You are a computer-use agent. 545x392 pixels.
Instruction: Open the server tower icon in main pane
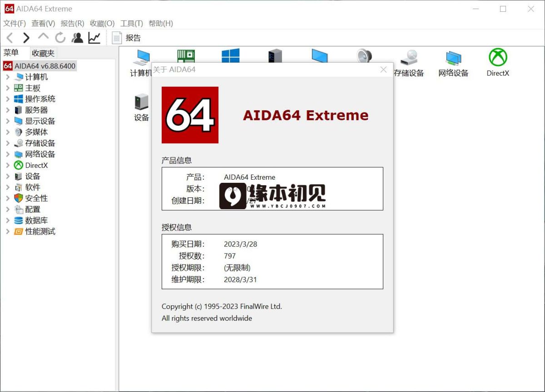[x=275, y=55]
